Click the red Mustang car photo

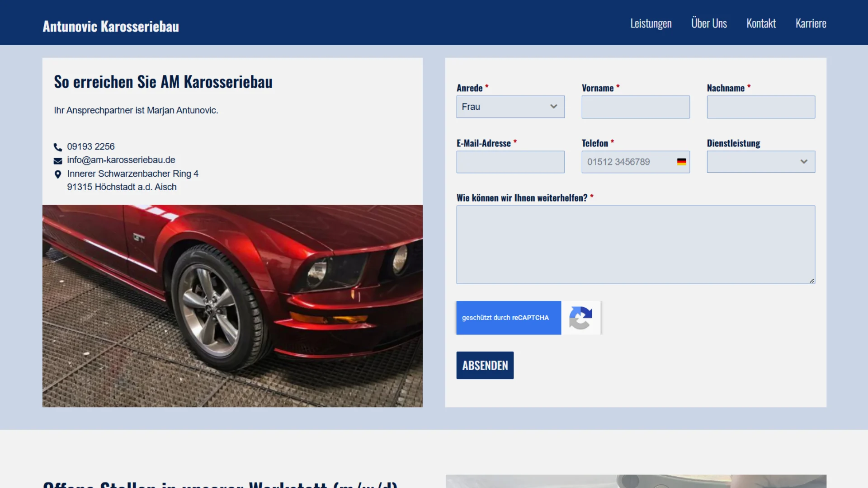point(232,306)
